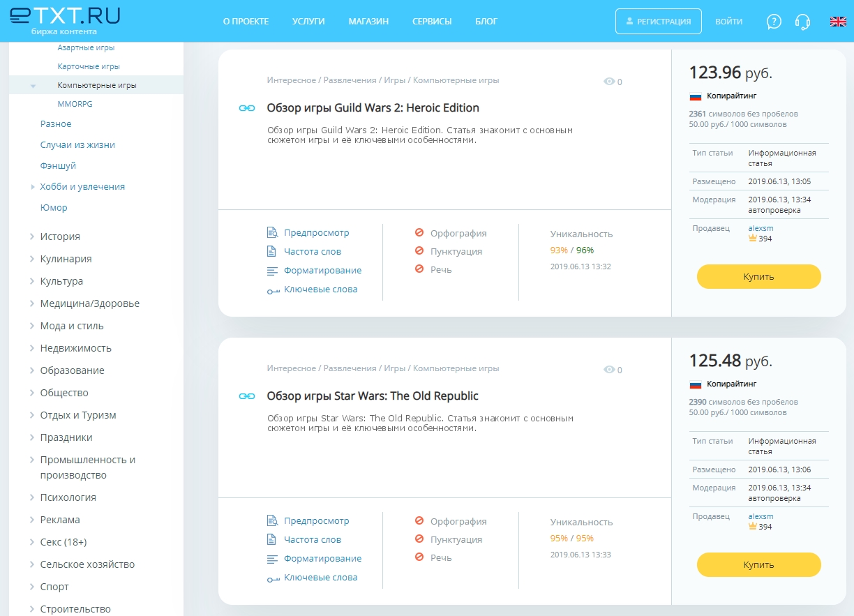This screenshot has width=854, height=616.
Task: Click Частота слов icon in Star Wars card
Action: click(272, 539)
